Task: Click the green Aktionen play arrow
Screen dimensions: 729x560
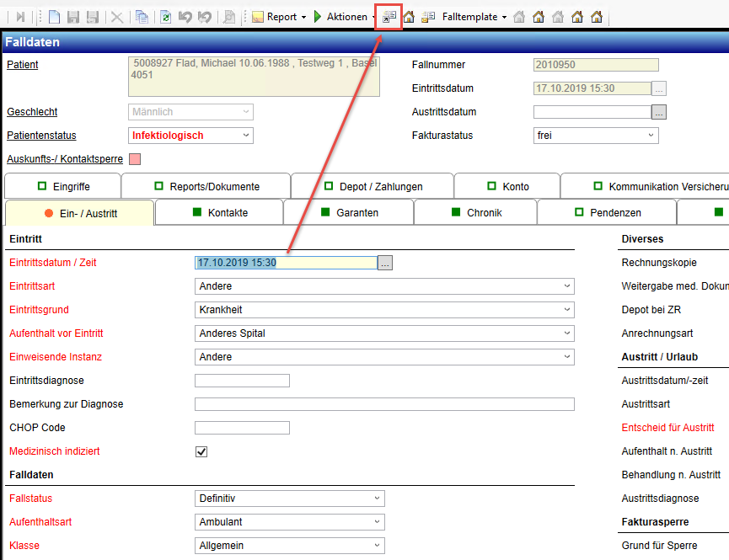Action: pyautogui.click(x=317, y=17)
